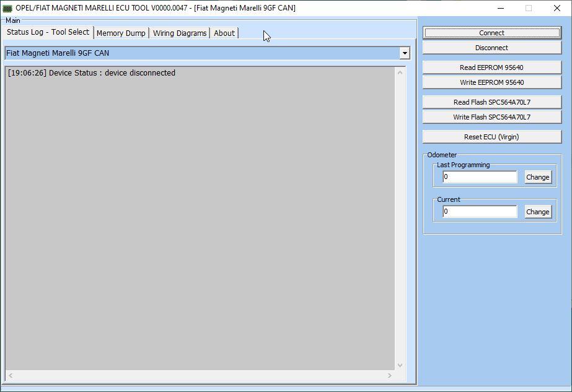Write Flash SPC564A70L7
The width and height of the screenshot is (572, 392).
tap(491, 117)
